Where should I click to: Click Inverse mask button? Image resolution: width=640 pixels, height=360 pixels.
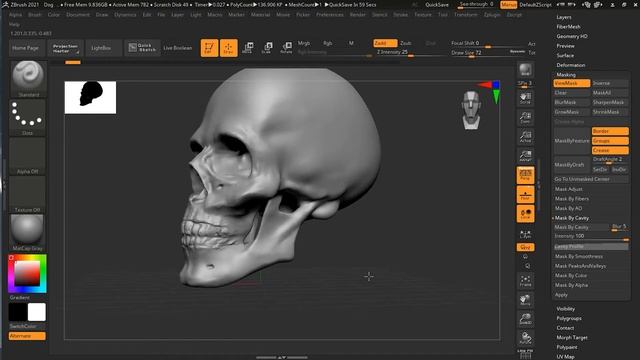click(610, 83)
